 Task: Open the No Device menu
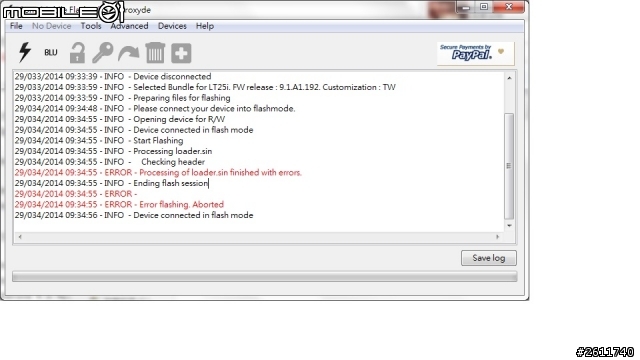click(51, 26)
